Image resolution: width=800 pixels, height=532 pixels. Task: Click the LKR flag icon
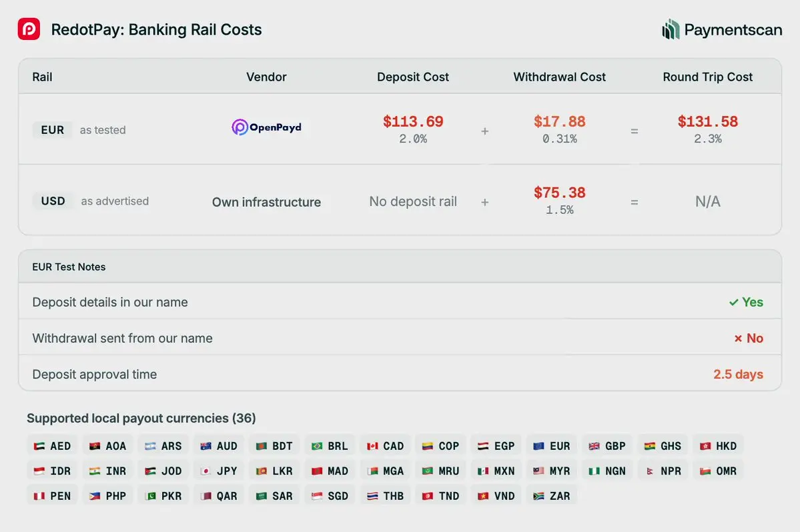262,471
